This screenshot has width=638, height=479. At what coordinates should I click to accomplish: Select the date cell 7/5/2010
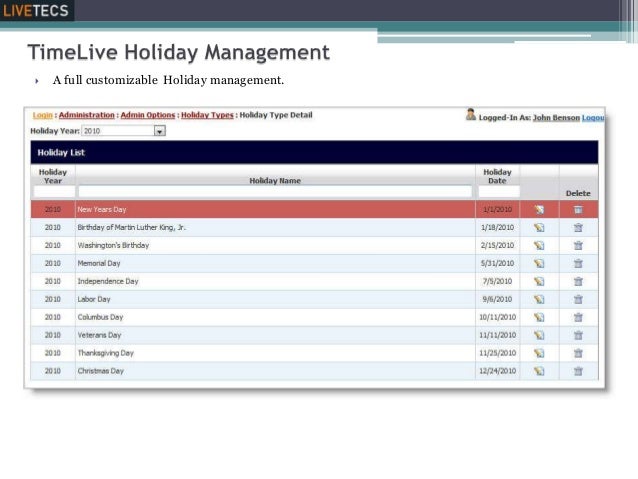[497, 281]
